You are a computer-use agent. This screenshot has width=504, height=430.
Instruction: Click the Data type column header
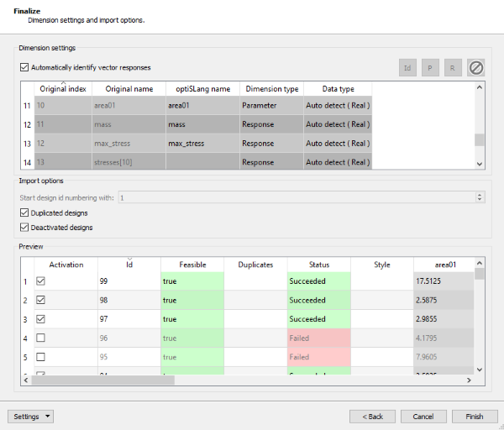click(x=338, y=89)
